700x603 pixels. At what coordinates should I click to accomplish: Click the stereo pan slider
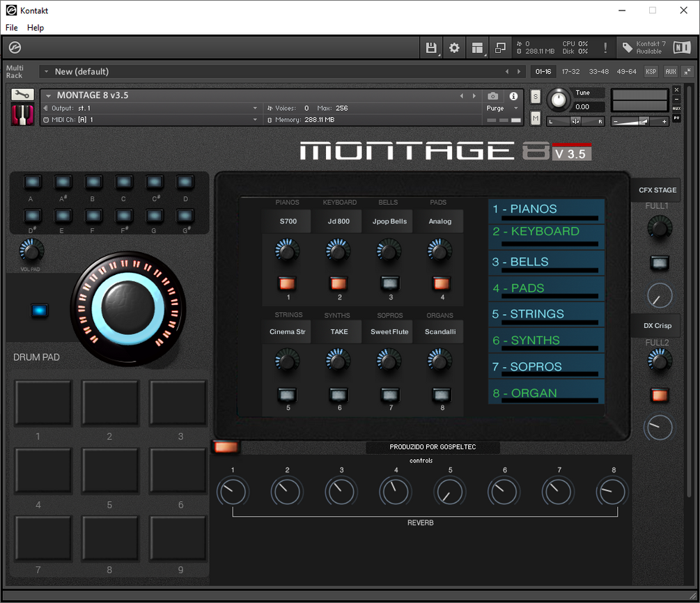[575, 121]
